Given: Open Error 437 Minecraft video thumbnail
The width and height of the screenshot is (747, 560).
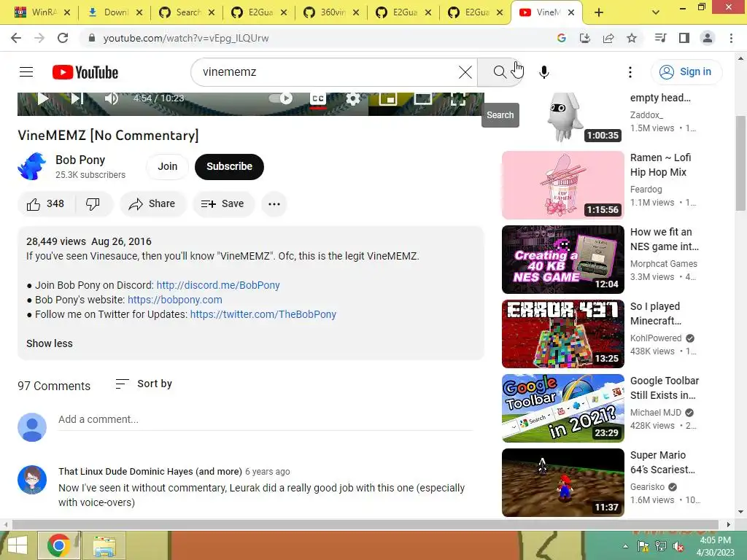Looking at the screenshot, I should click(562, 334).
